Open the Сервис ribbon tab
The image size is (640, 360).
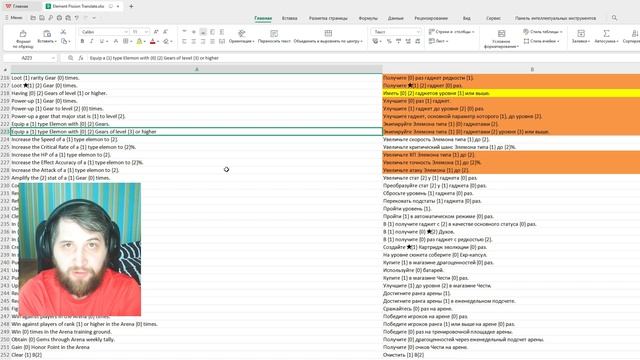pos(493,18)
